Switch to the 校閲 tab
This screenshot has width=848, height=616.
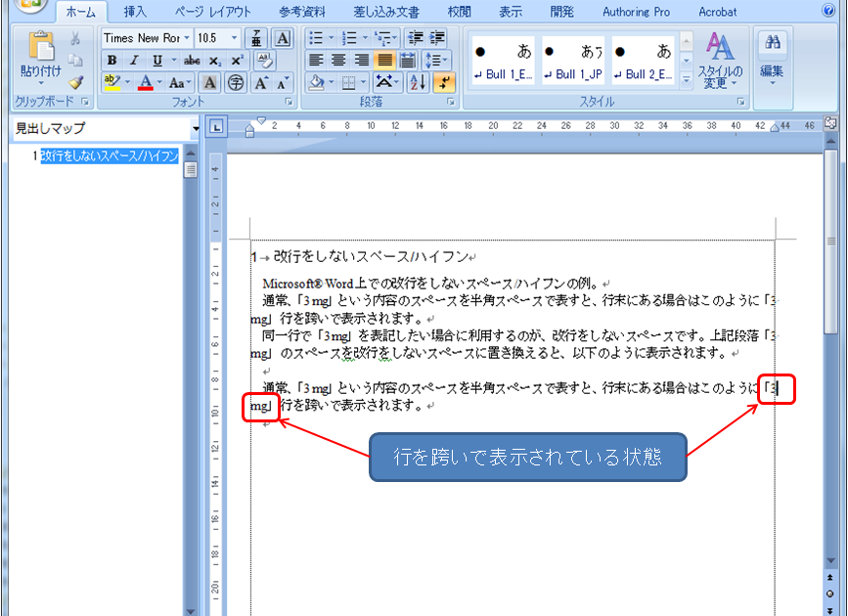[459, 12]
